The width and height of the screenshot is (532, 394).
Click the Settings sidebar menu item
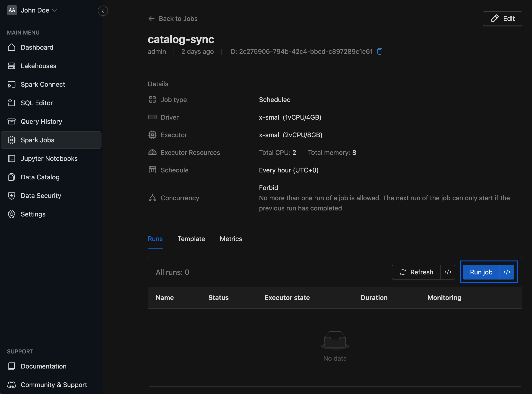coord(33,214)
